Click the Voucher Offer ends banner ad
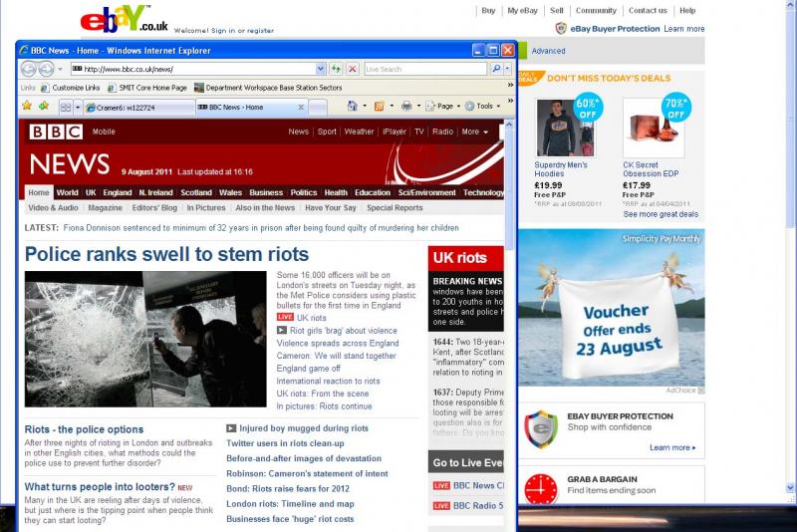 (x=612, y=308)
